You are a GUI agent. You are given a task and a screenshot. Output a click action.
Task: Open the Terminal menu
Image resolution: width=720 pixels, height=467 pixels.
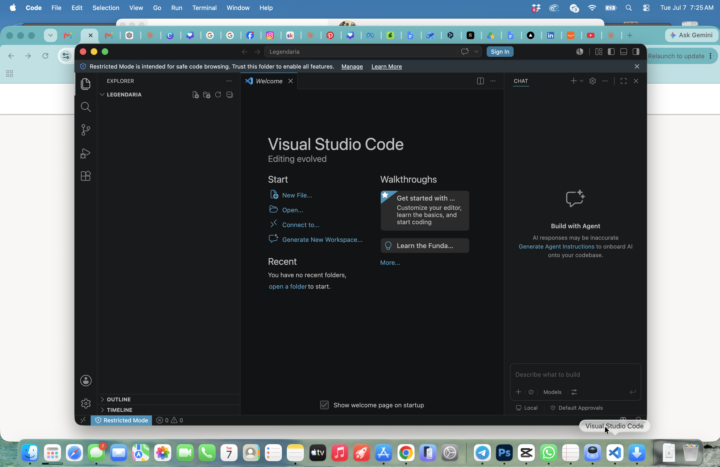[204, 8]
